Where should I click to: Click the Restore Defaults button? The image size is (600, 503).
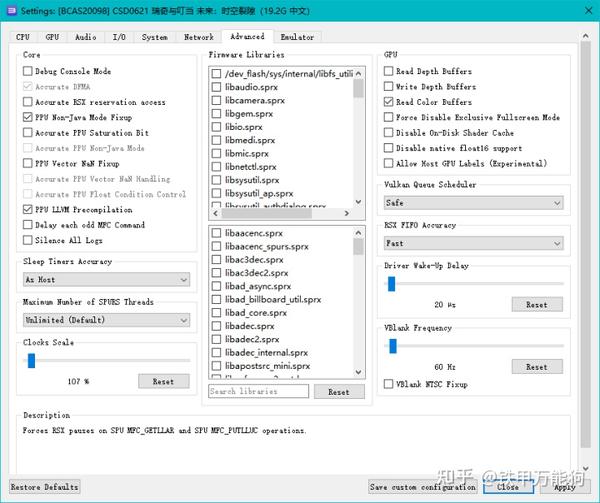tap(44, 487)
